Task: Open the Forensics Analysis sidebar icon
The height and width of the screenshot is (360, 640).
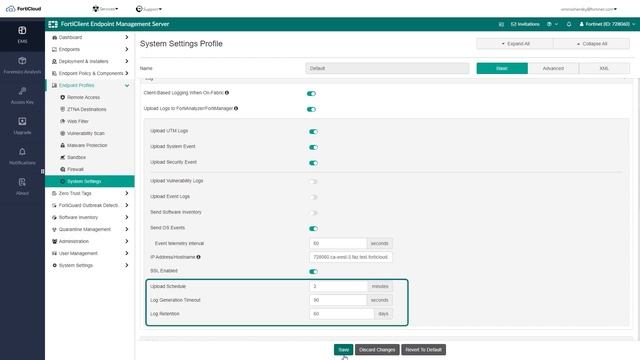Action: (22, 61)
